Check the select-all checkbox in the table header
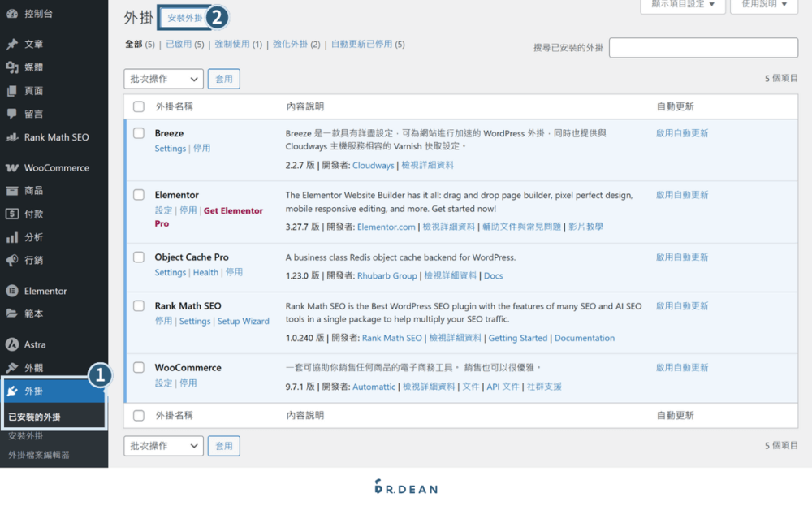Screen dimensions: 812x506 coord(138,106)
